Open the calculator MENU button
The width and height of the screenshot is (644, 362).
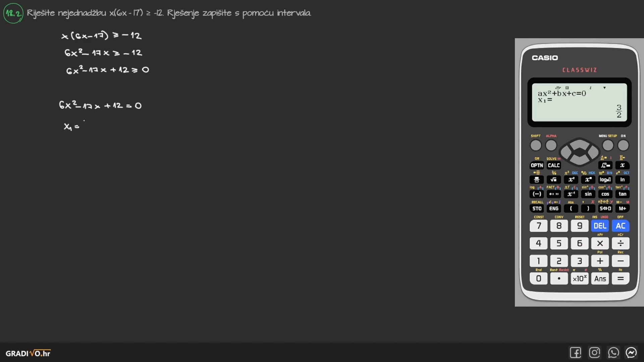pyautogui.click(x=608, y=145)
